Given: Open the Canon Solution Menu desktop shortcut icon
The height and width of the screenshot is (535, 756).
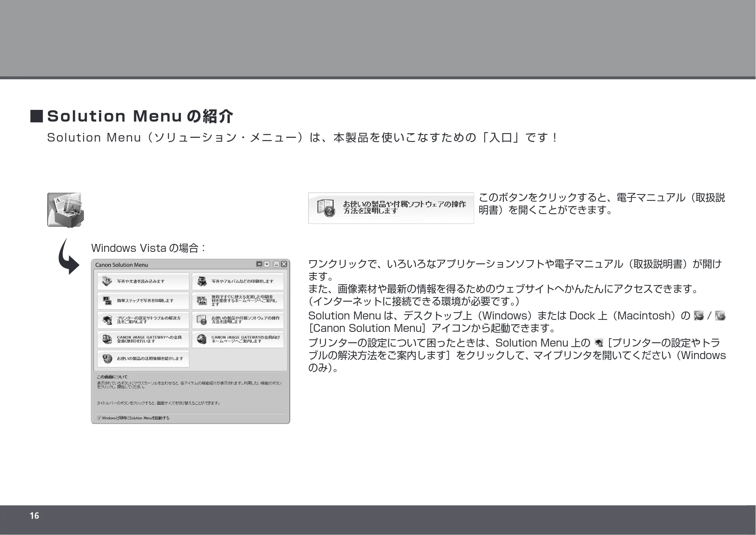Looking at the screenshot, I should (x=65, y=210).
